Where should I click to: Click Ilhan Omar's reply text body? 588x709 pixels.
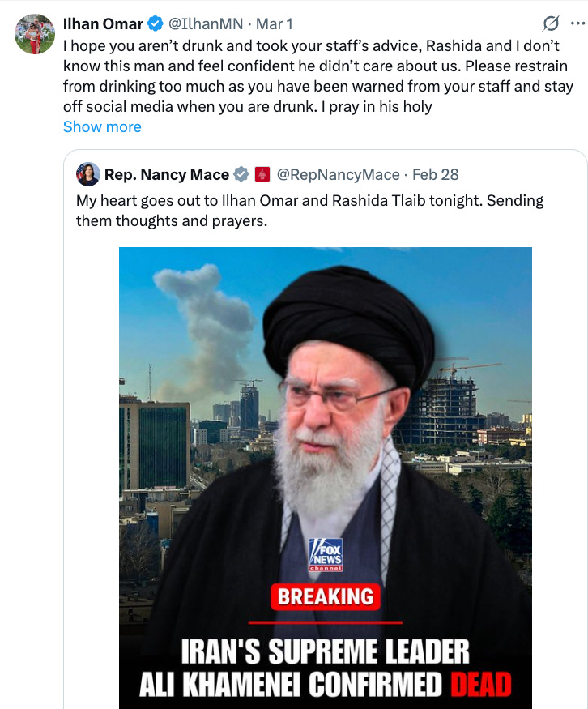[318, 76]
